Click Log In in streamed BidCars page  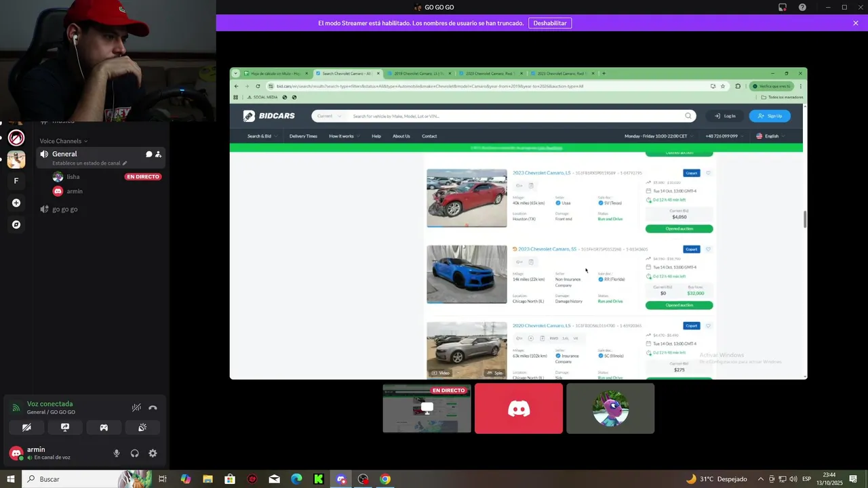[x=724, y=116]
